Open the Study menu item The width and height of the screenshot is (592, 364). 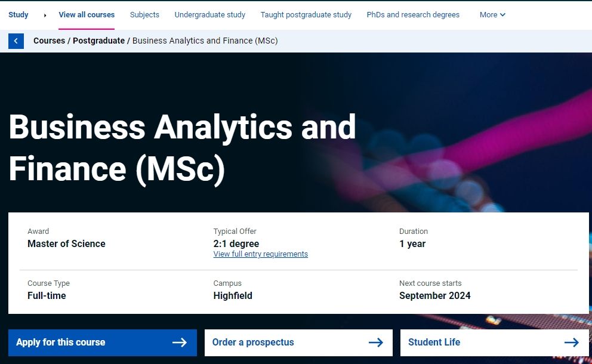pyautogui.click(x=18, y=15)
